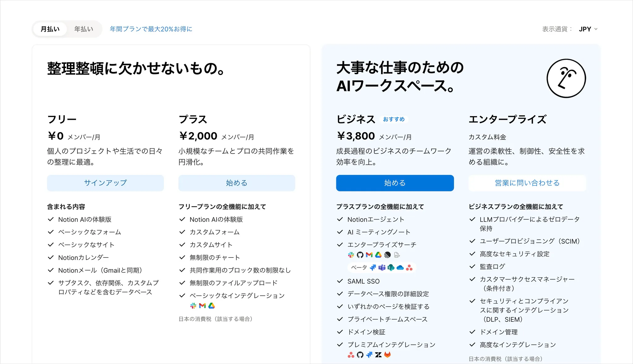Click the ビジネス plan title

(x=356, y=119)
